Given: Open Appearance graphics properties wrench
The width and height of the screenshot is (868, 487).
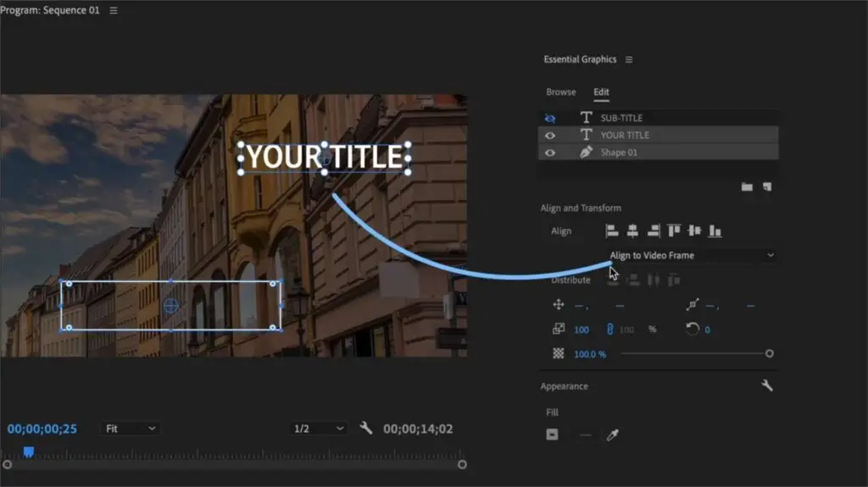Looking at the screenshot, I should [x=766, y=385].
